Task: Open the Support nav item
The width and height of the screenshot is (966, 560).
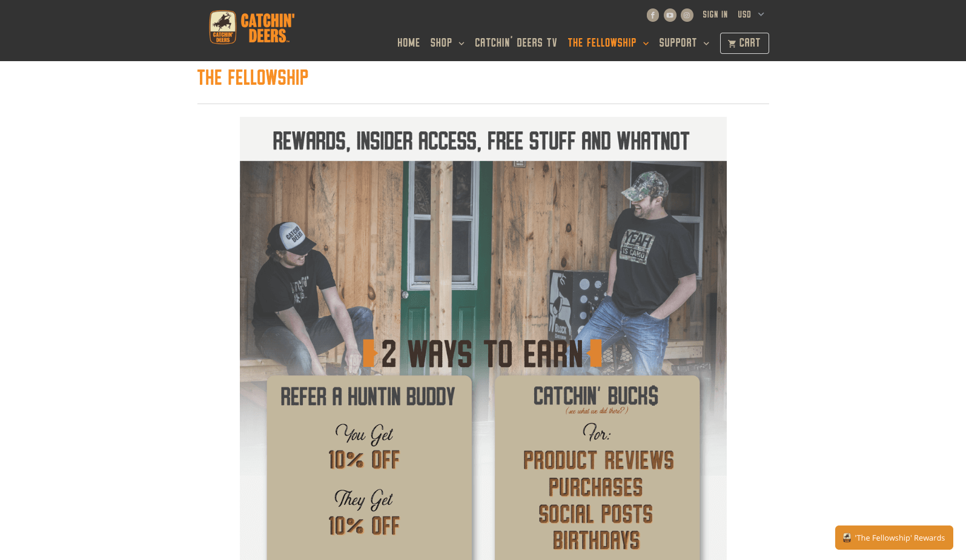Action: pyautogui.click(x=678, y=43)
